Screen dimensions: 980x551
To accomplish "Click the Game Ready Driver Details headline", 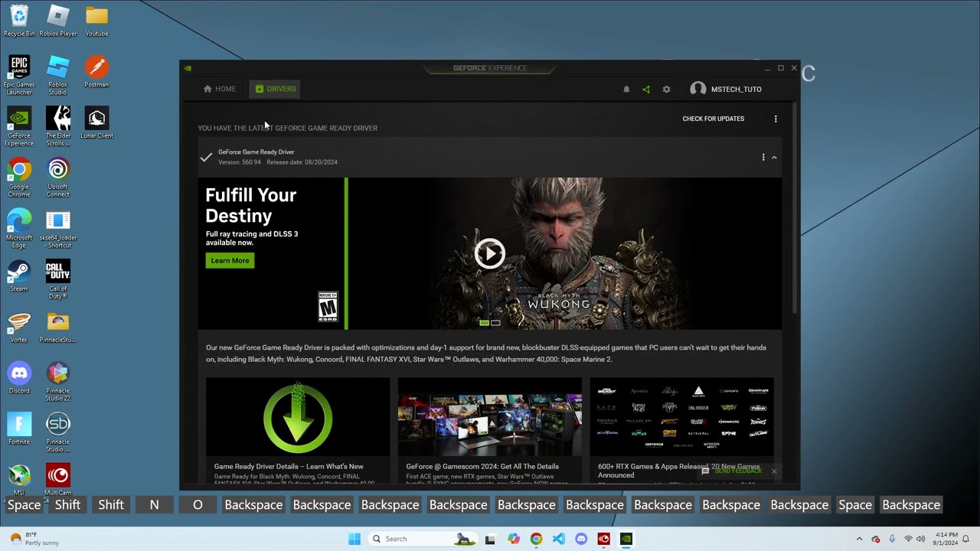I will point(289,466).
